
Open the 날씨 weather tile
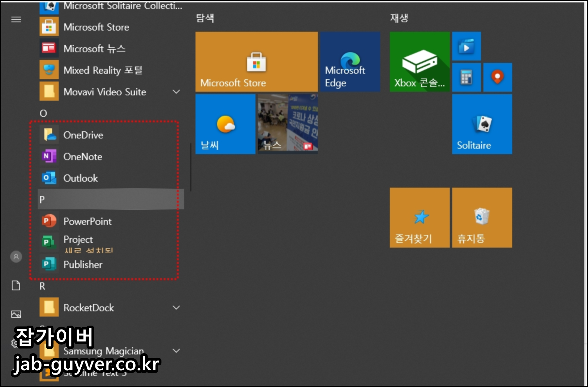point(225,124)
